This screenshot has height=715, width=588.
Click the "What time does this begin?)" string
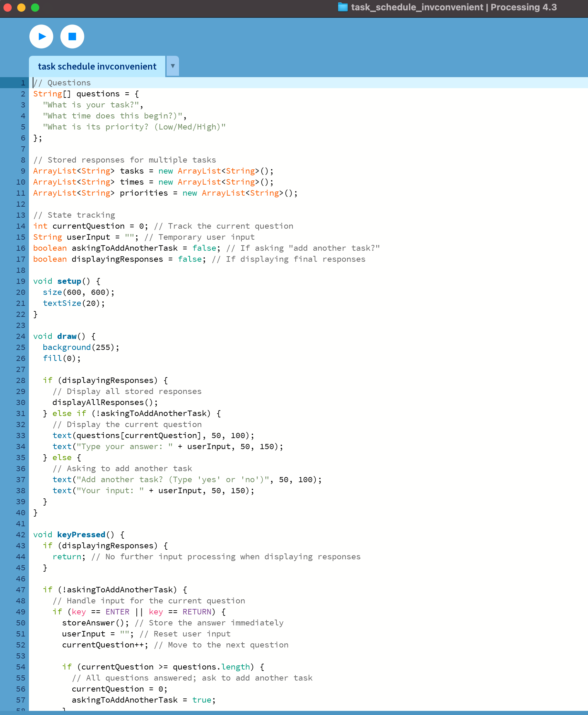tap(113, 116)
